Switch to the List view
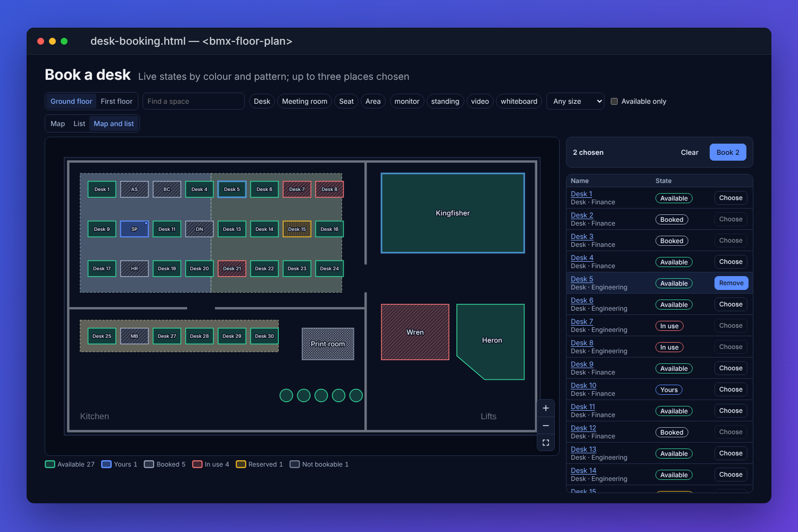The height and width of the screenshot is (532, 798). pos(79,123)
